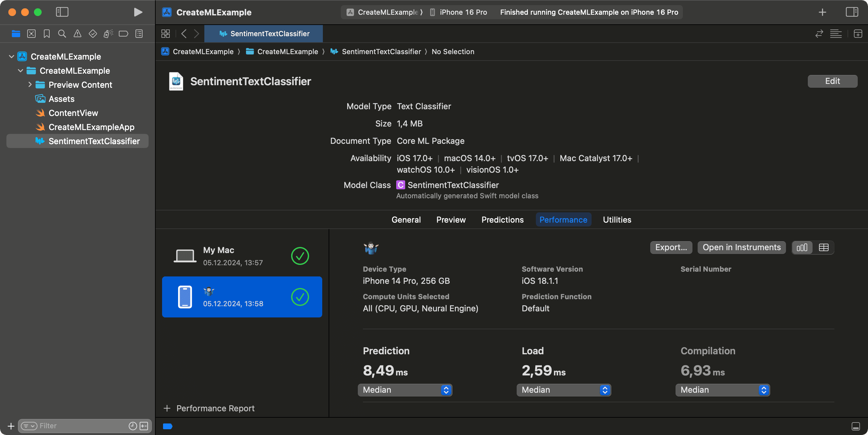Switch to table view mode
The height and width of the screenshot is (435, 868).
click(823, 248)
